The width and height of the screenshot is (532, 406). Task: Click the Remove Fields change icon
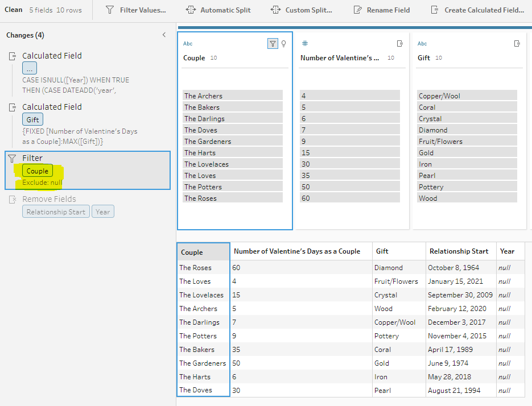[12, 199]
